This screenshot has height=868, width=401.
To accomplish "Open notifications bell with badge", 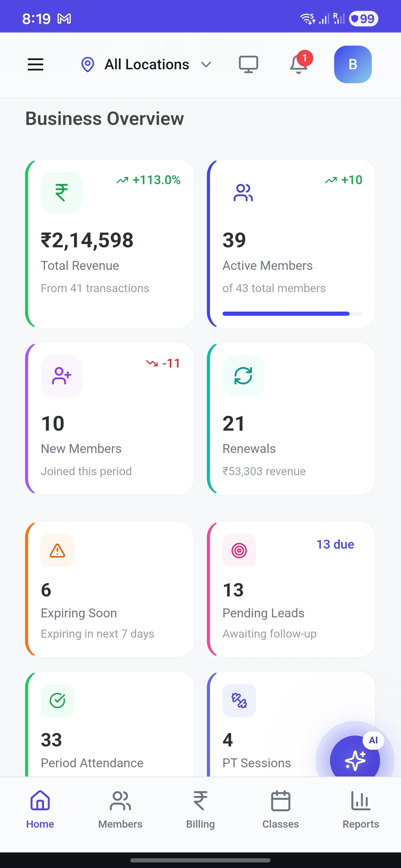I will 299,64.
